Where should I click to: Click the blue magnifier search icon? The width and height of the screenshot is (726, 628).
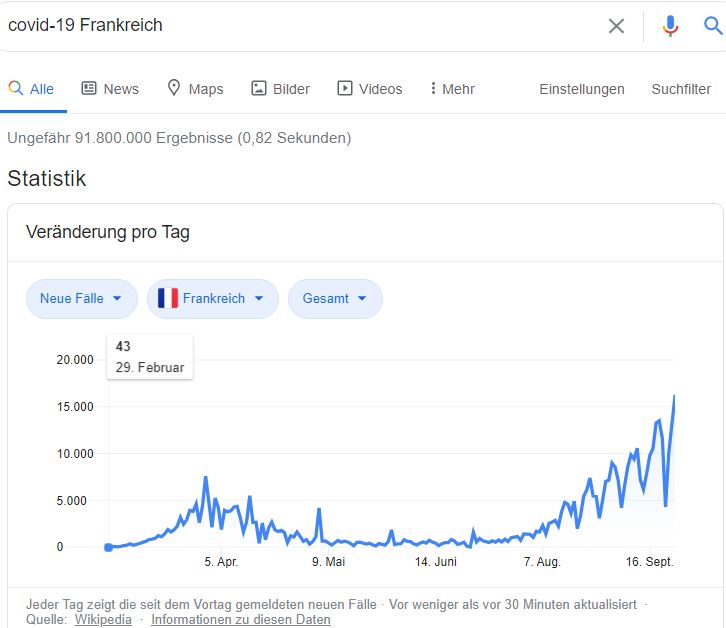(x=713, y=25)
